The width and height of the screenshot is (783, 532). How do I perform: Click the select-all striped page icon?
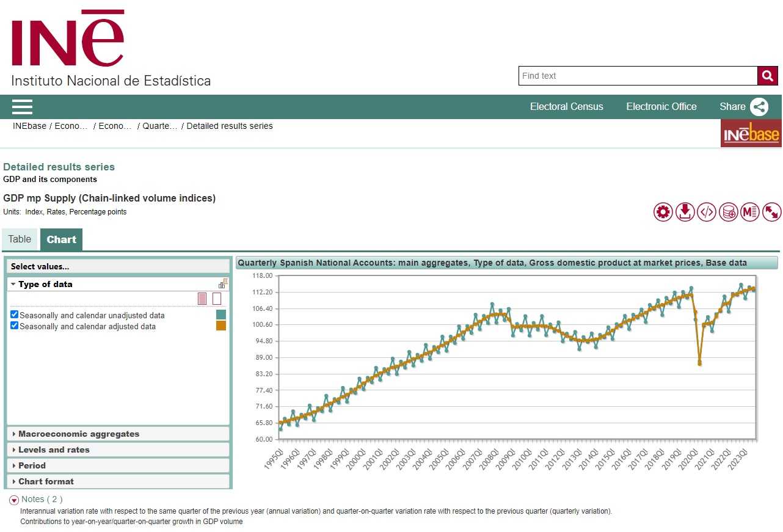pyautogui.click(x=202, y=299)
